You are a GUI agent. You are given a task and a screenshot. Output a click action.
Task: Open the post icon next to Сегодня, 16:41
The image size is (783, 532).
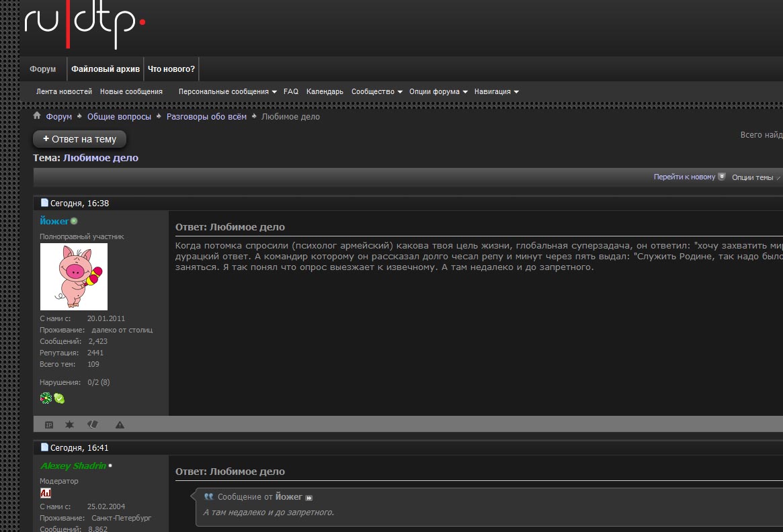[44, 447]
